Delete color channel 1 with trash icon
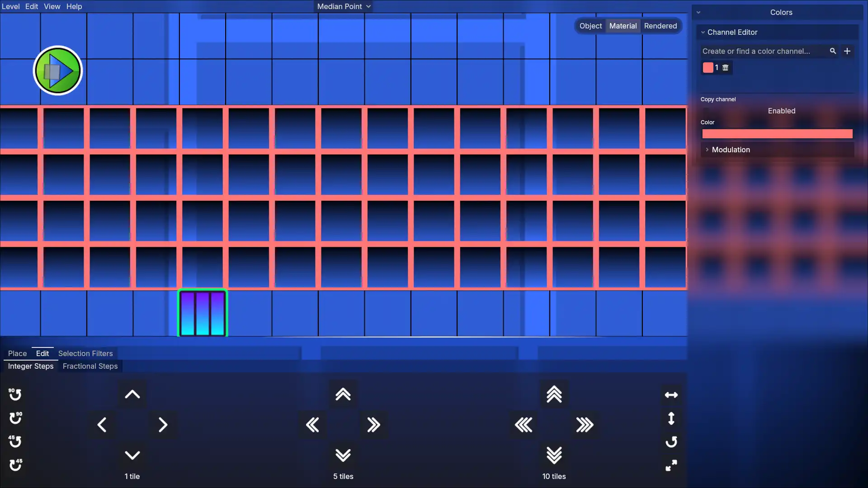 click(x=726, y=68)
